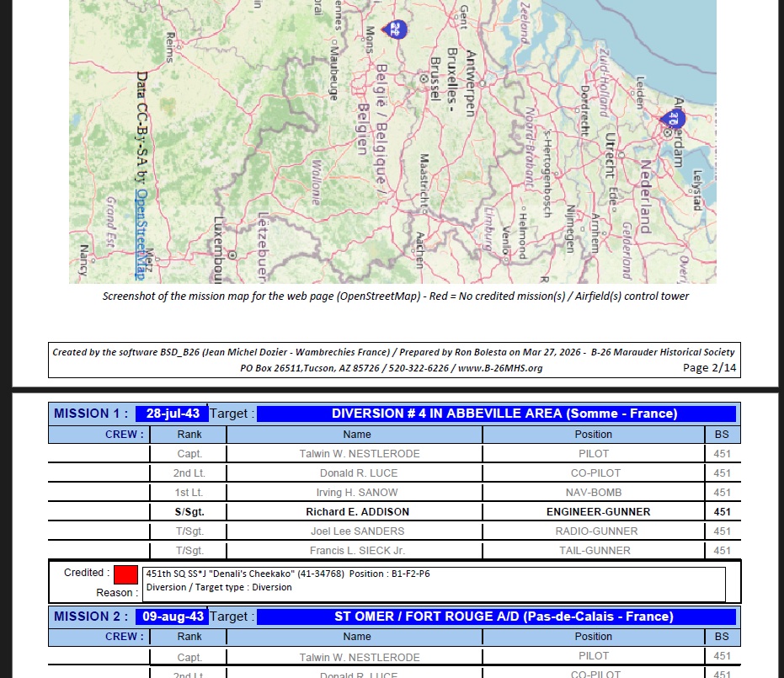This screenshot has height=678, width=784.
Task: Click the Diversion # 4 Abbeville target banner
Action: pos(496,414)
